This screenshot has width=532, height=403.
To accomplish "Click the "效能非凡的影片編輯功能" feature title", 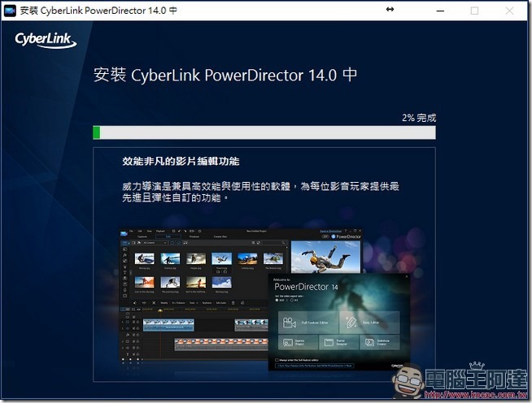I will coord(181,162).
